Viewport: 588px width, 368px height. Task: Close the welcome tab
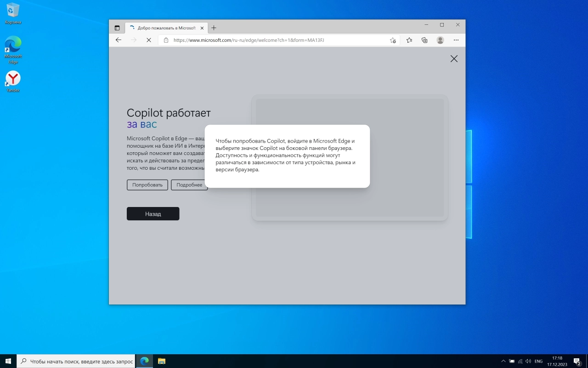tap(202, 28)
